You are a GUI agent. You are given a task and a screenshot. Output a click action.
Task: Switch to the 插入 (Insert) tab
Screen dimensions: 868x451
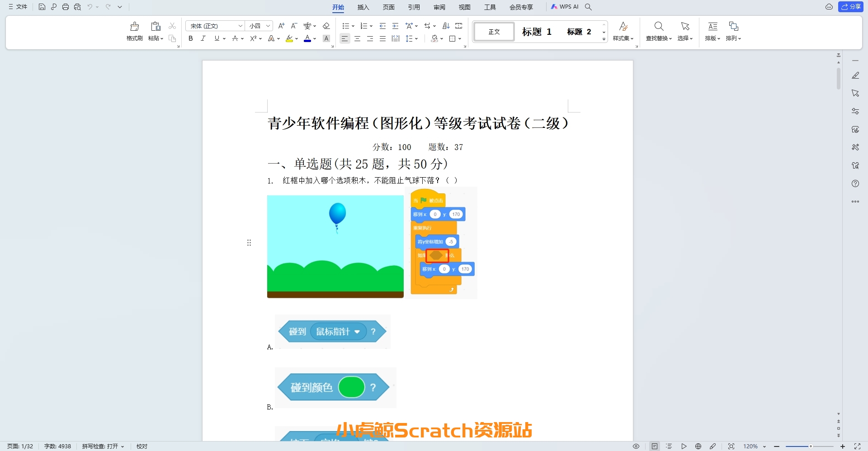click(363, 7)
